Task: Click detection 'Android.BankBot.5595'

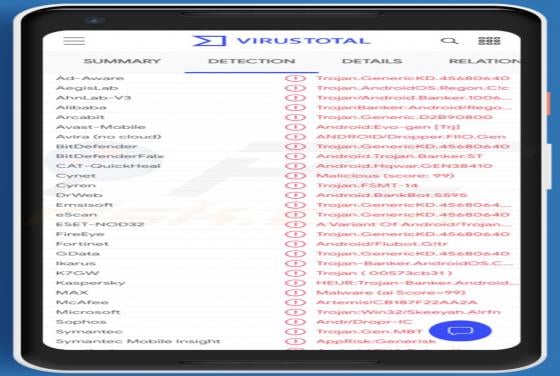Action: 392,195
